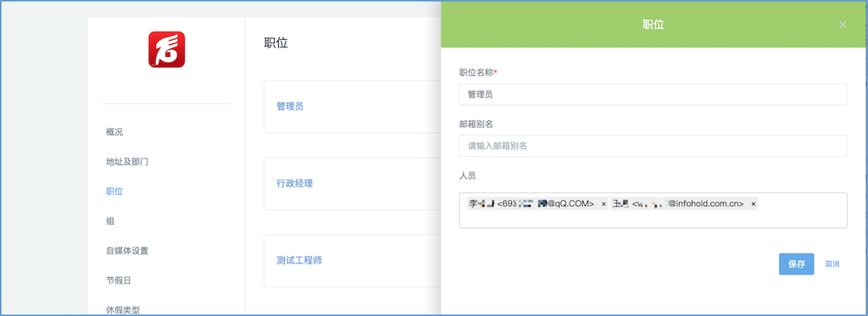
Task: Open the 行政经理 position card
Action: 352,183
